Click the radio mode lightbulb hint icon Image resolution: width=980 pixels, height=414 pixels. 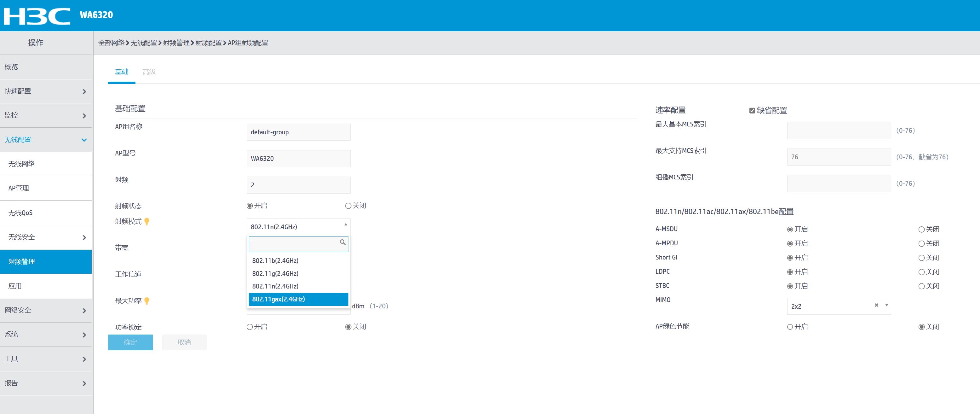[x=147, y=222]
